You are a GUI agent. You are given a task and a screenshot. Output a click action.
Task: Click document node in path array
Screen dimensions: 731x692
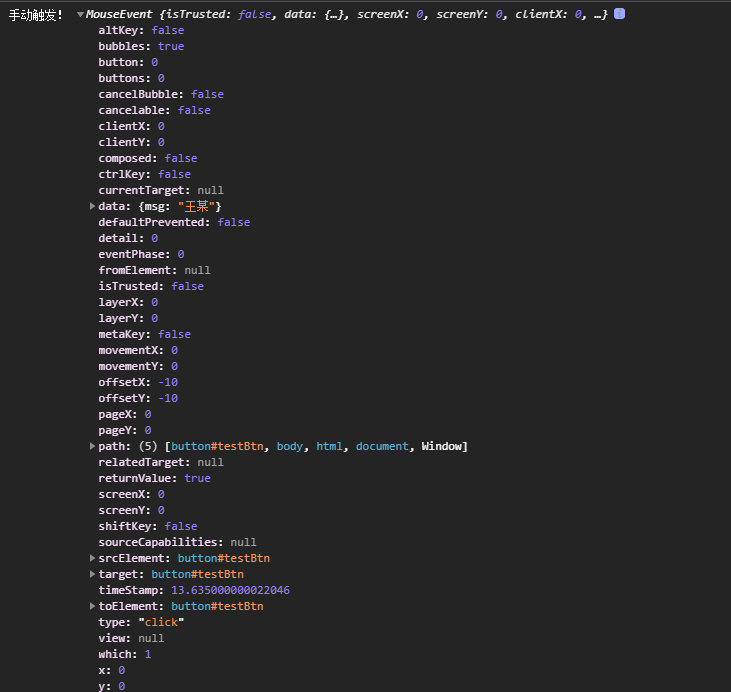click(382, 446)
